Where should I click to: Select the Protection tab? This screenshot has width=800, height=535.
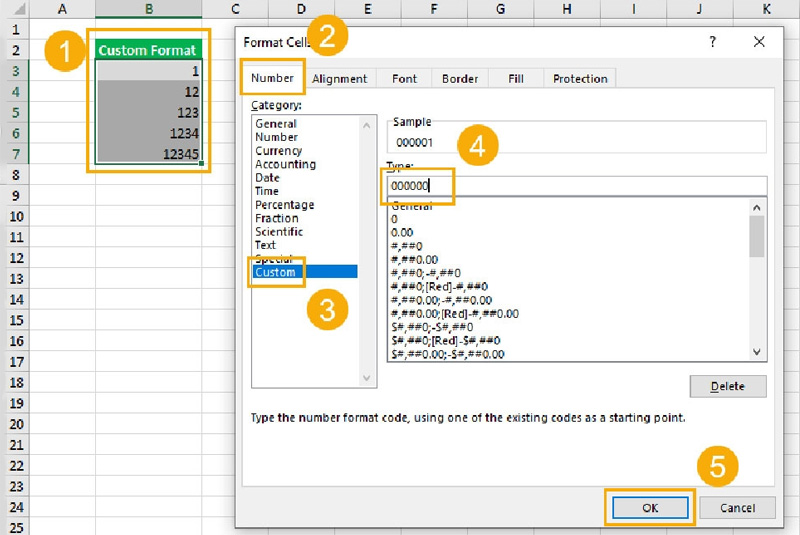pyautogui.click(x=580, y=79)
